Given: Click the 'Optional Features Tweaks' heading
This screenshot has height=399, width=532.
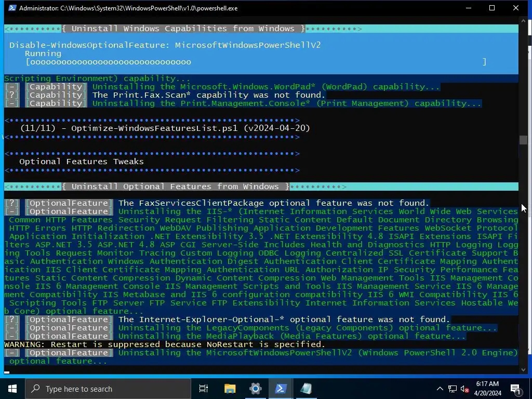Looking at the screenshot, I should [82, 162].
